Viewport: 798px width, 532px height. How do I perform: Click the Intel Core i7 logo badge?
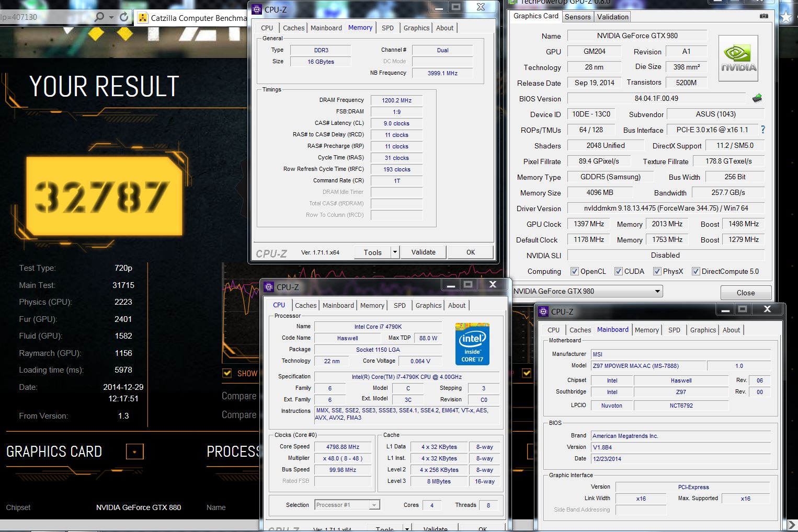tap(472, 344)
